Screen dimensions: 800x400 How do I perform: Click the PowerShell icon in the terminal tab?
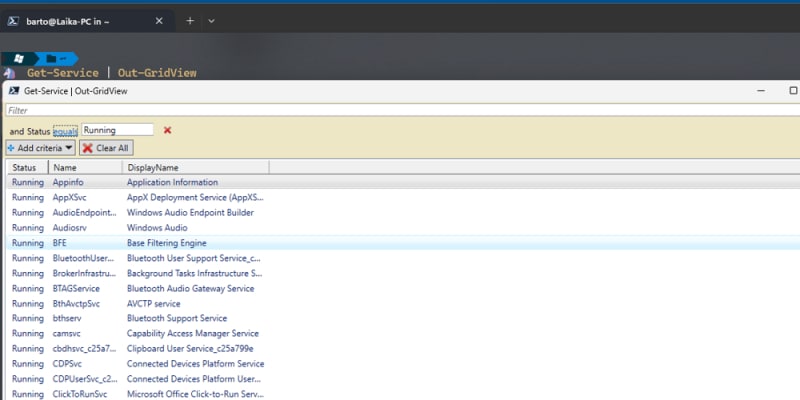(x=14, y=20)
